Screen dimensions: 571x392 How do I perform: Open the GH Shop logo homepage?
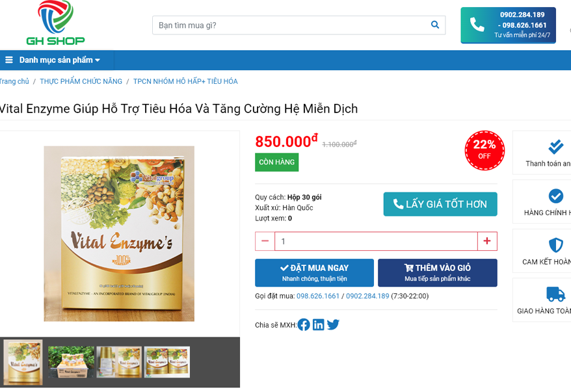(55, 23)
